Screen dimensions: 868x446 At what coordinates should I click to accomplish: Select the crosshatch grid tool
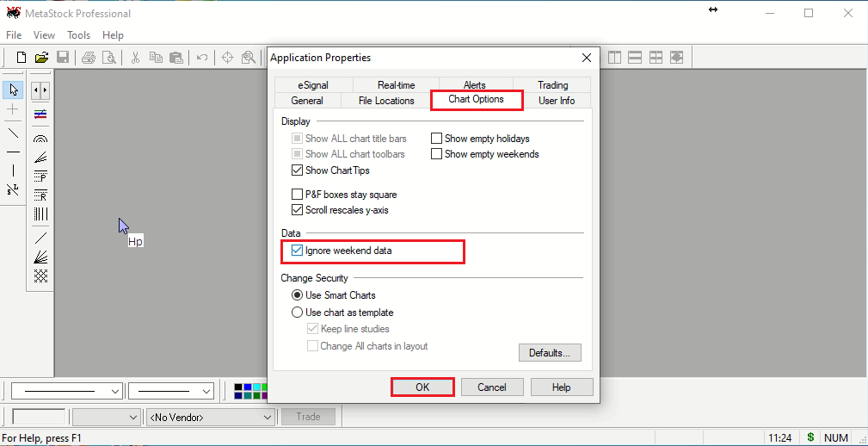tap(40, 276)
